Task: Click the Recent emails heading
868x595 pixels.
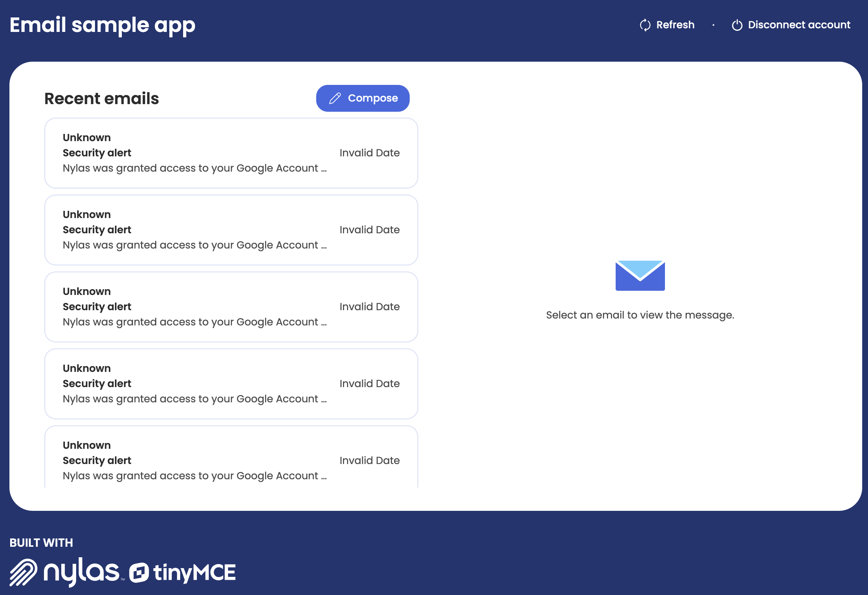Action: (102, 99)
